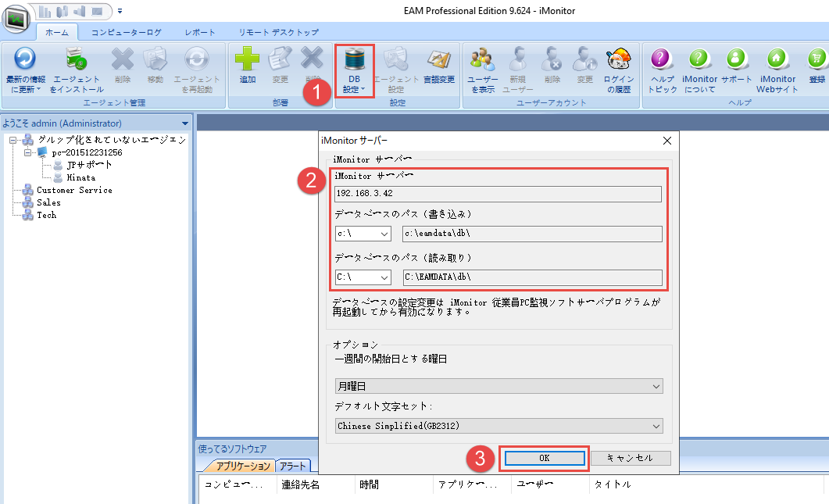Screen dimensions: 829x504
Task: Click the ユーザー column header
Action: tap(550, 485)
